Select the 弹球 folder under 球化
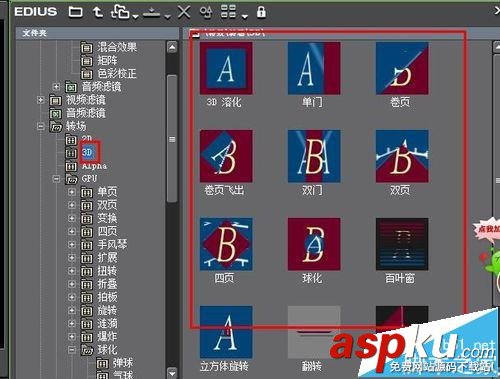Image resolution: width=500 pixels, height=379 pixels. click(114, 363)
